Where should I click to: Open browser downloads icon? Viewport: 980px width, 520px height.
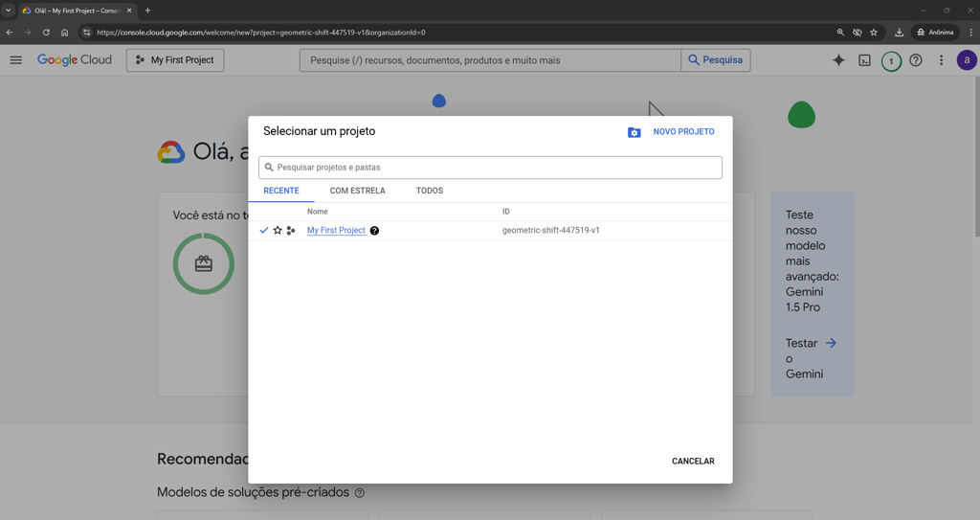click(x=900, y=33)
